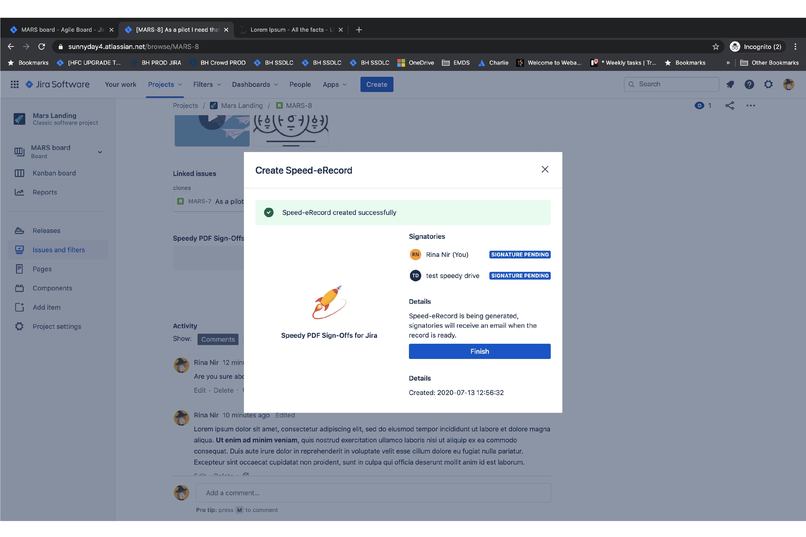Image resolution: width=806 pixels, height=537 pixels.
Task: Click the Mars Landing project avatar
Action: click(x=19, y=119)
